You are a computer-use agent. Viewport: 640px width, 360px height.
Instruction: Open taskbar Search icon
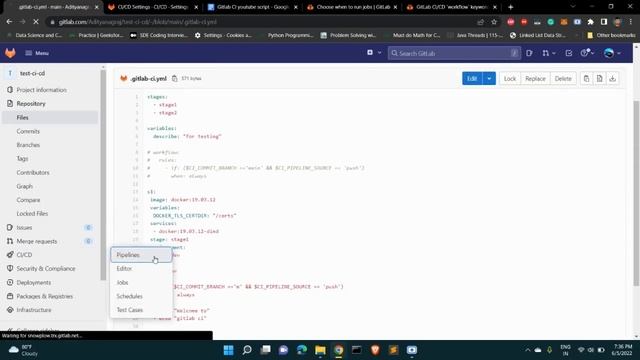click(247, 350)
